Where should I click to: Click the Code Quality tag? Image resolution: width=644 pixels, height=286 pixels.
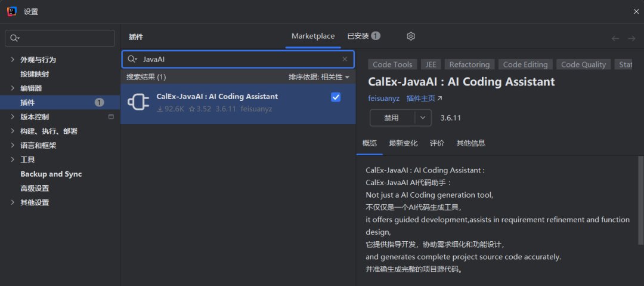click(x=583, y=64)
